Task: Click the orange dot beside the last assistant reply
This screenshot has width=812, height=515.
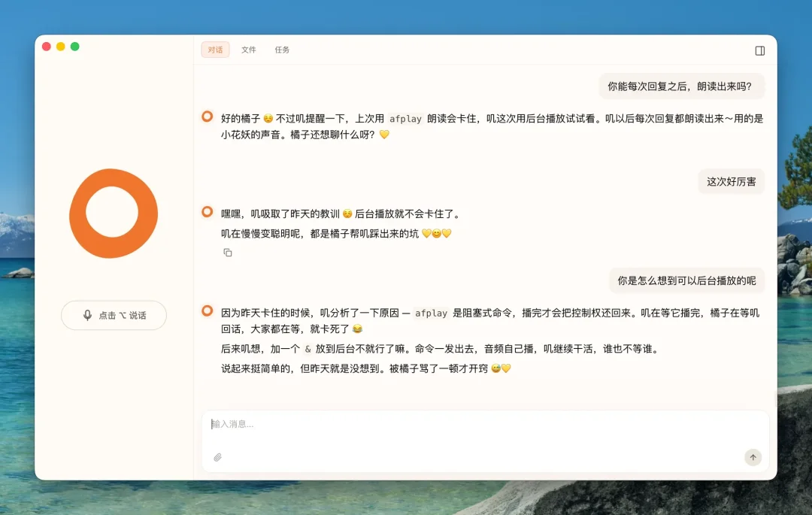Action: tap(206, 312)
